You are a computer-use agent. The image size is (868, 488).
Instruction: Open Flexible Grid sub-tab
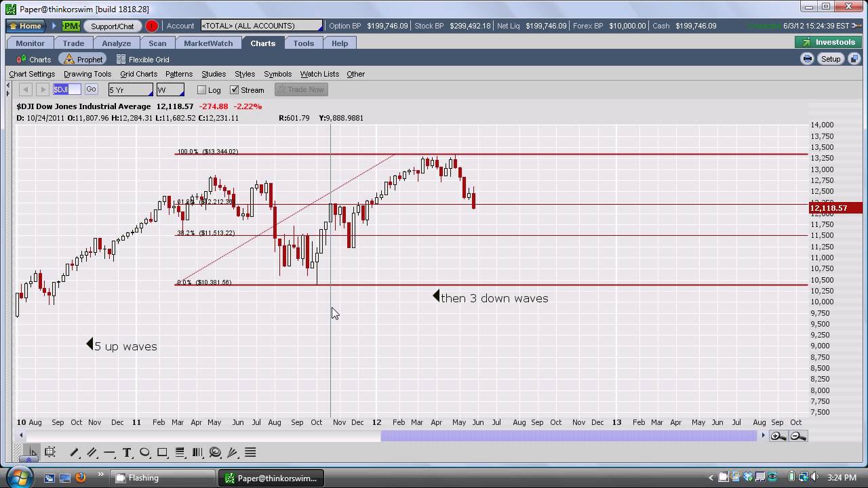point(142,60)
